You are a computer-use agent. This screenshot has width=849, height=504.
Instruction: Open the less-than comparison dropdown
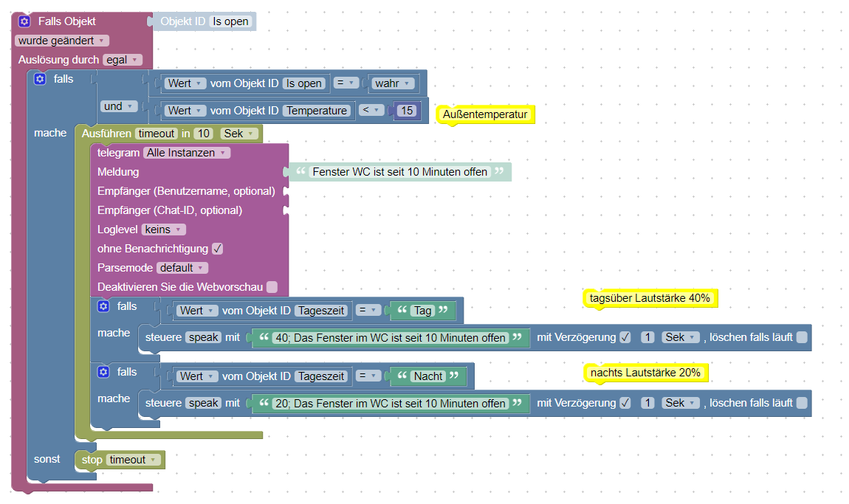point(371,110)
